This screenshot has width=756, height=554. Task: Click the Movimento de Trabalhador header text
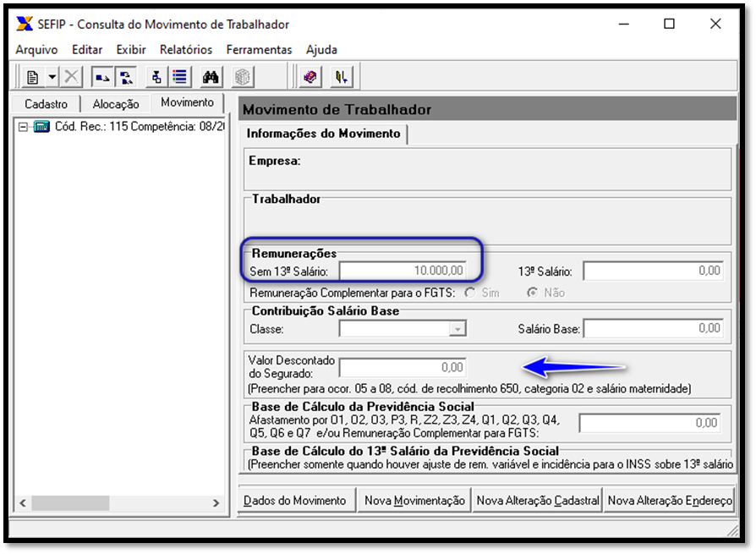pos(337,109)
